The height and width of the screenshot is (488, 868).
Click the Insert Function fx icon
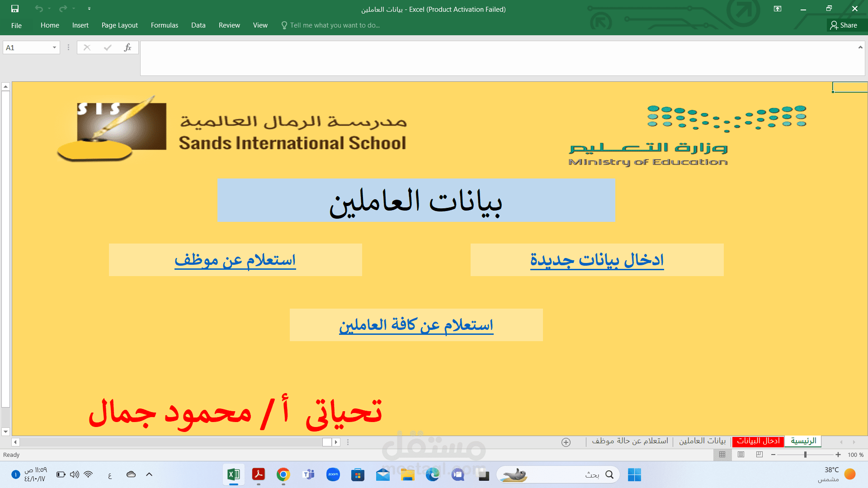coord(127,47)
